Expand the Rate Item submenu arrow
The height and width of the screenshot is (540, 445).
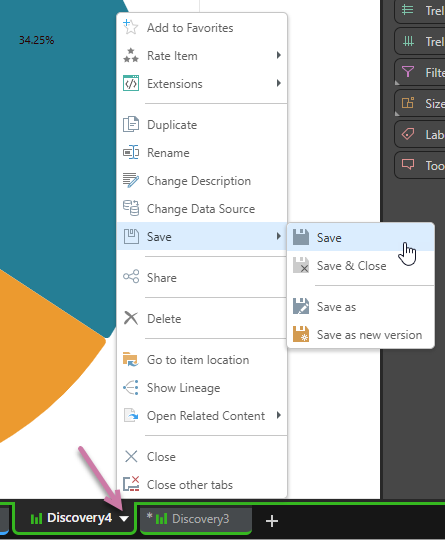[x=279, y=55]
